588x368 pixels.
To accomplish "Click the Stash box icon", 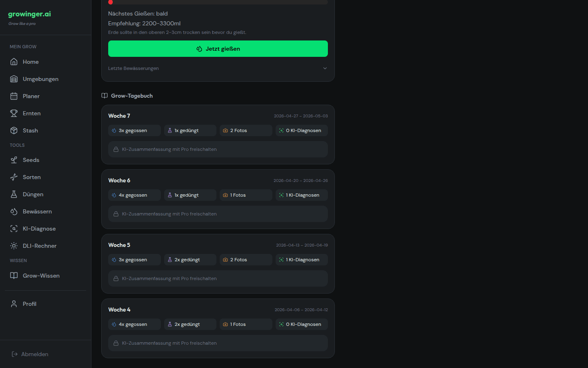I will (x=14, y=130).
